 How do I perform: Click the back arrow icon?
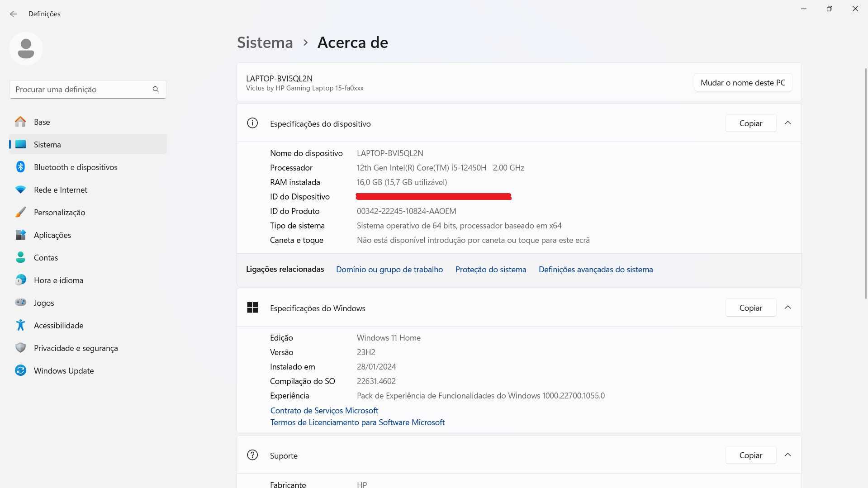14,14
